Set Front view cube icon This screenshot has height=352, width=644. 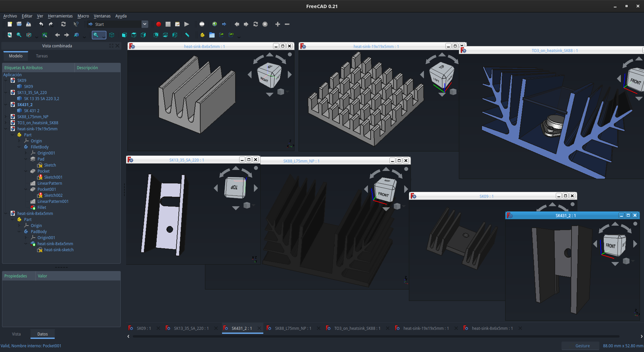pos(124,35)
